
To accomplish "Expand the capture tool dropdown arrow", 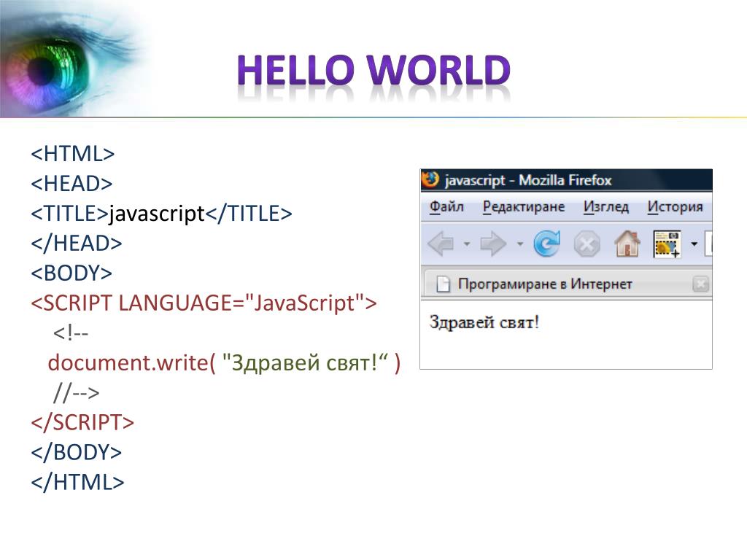I will (694, 244).
